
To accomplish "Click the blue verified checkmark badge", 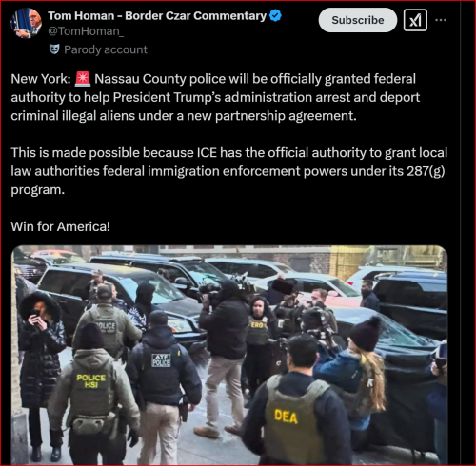I will click(x=275, y=15).
